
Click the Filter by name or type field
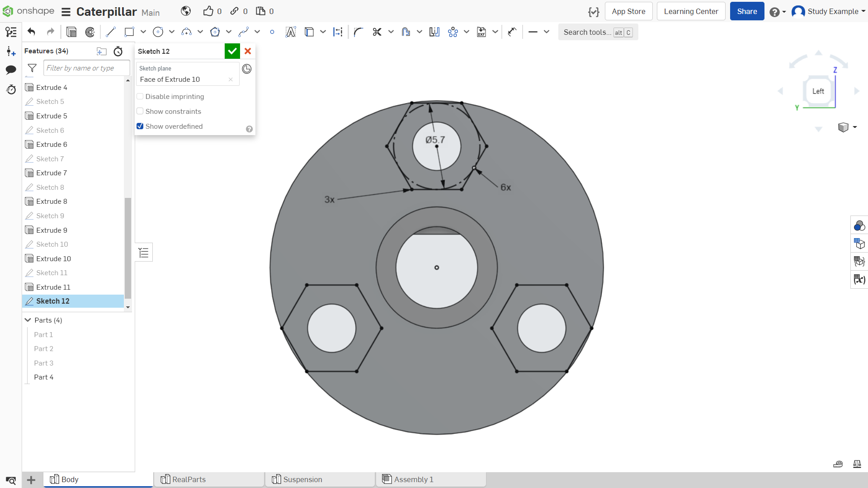tap(86, 68)
